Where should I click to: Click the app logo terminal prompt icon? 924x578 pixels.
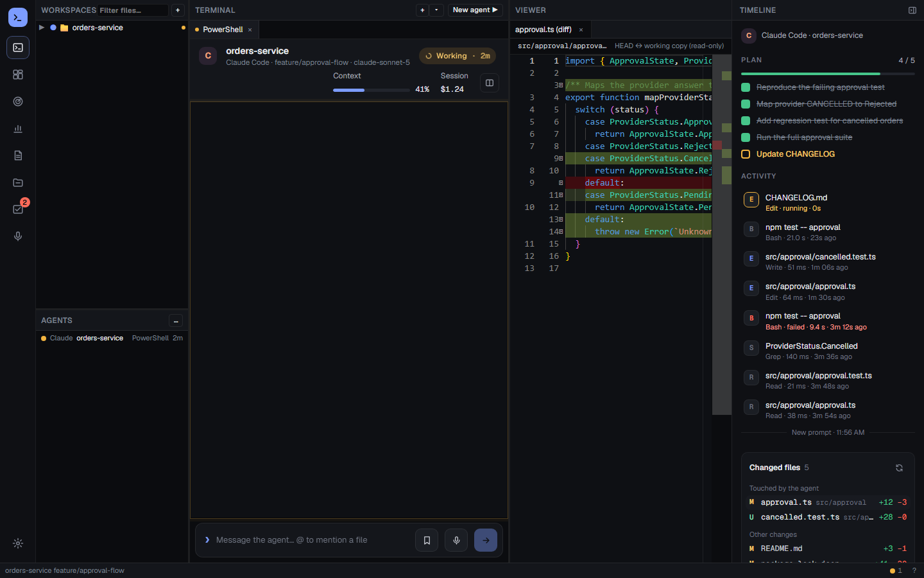pyautogui.click(x=18, y=17)
